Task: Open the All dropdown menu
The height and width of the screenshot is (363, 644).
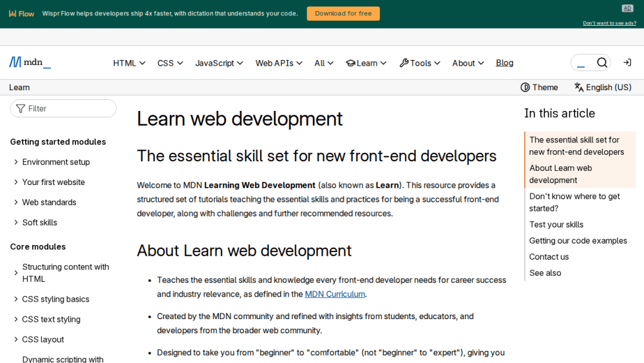Action: point(324,63)
